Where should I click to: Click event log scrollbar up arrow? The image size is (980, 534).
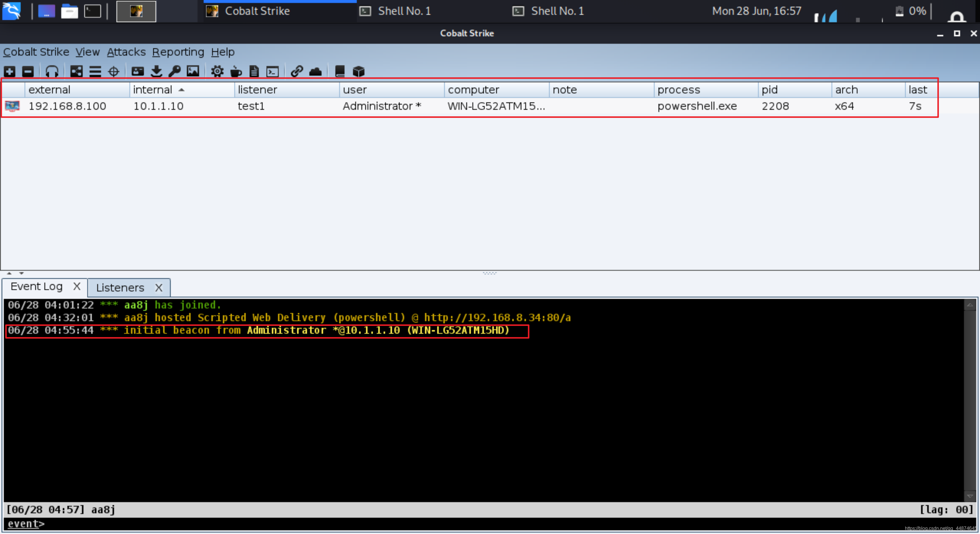[970, 305]
